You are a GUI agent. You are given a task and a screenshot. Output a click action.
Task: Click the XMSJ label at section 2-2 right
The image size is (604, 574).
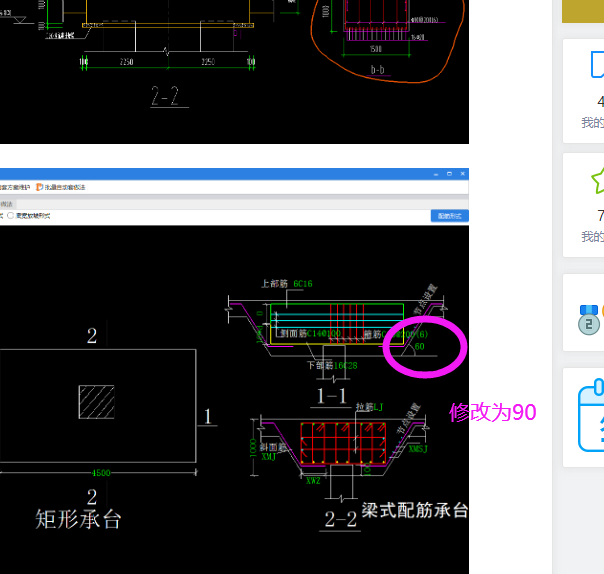[x=418, y=449]
